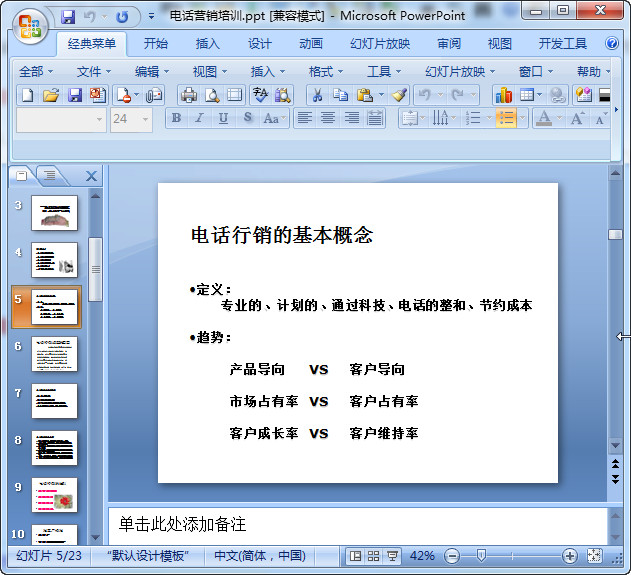The image size is (631, 575).
Task: Expand the 文件 menu dropdown
Action: coord(93,72)
